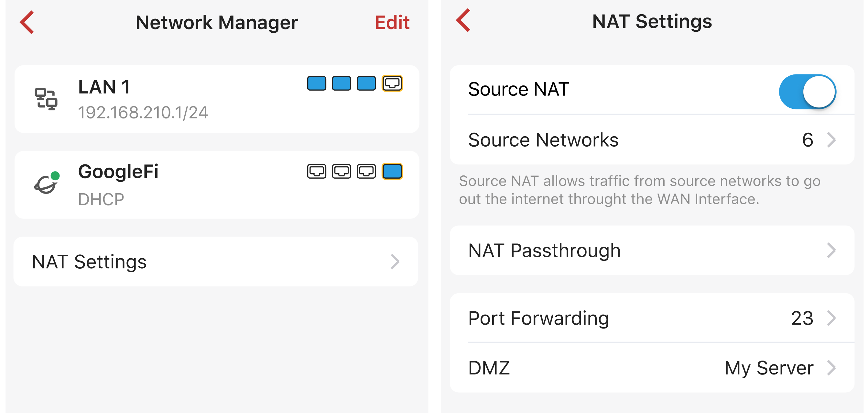The height and width of the screenshot is (413, 868).
Task: Click the LAN 1 network icon
Action: click(x=46, y=99)
